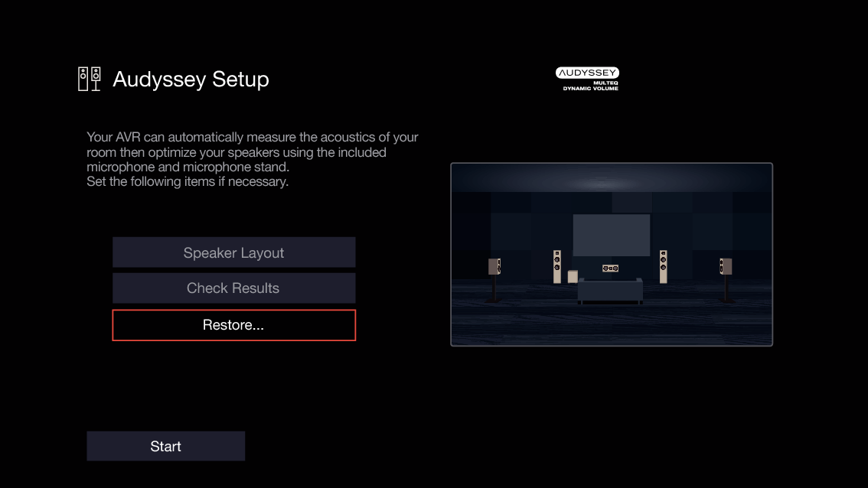868x488 pixels.
Task: Click the center channel speaker below the TV
Action: point(610,268)
